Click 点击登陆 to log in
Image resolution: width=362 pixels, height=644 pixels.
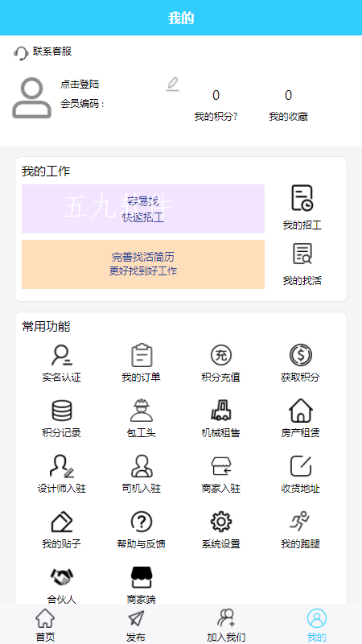click(80, 85)
